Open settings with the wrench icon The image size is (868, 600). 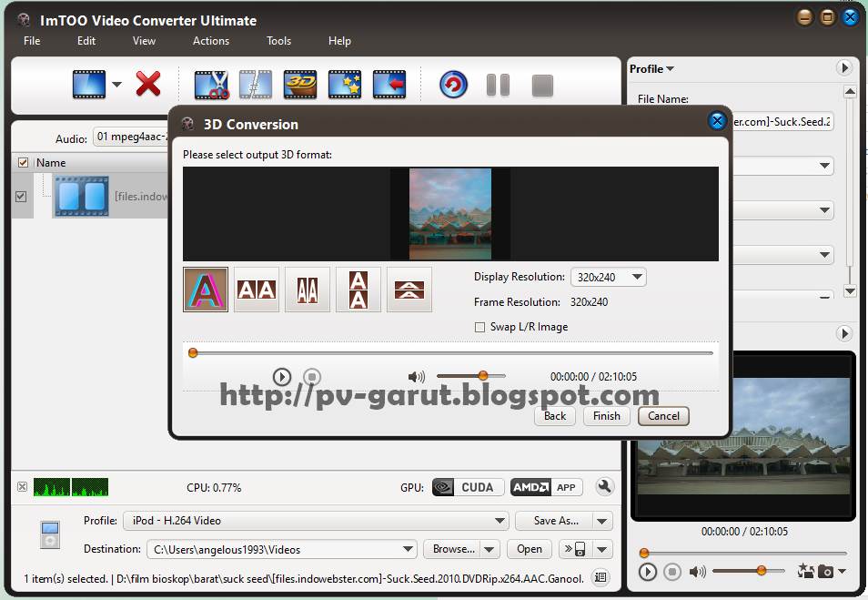(x=604, y=487)
